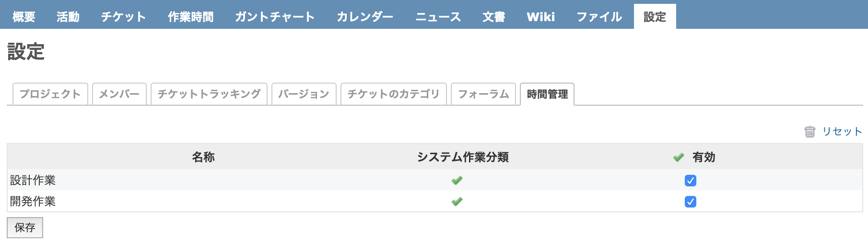The height and width of the screenshot is (244, 868).
Task: Select the フォーラム settings tab
Action: tap(483, 94)
